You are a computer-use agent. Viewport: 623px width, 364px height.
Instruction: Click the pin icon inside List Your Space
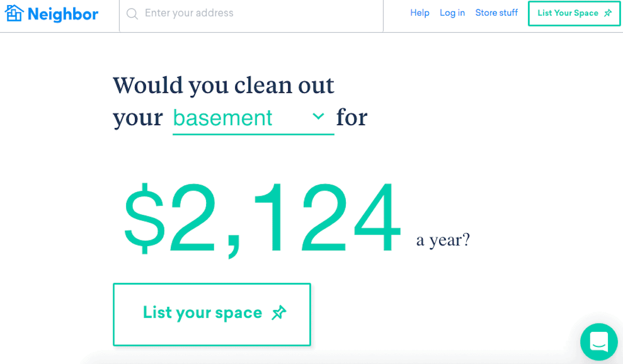607,13
